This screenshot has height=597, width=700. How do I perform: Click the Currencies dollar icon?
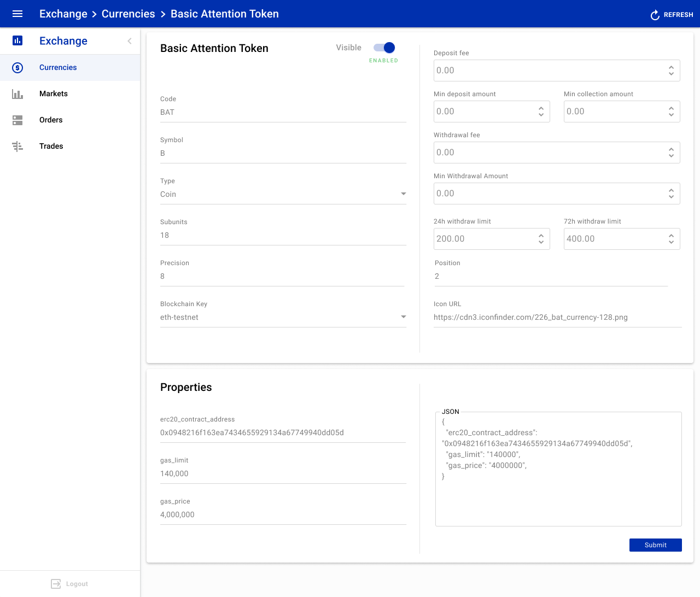[17, 68]
